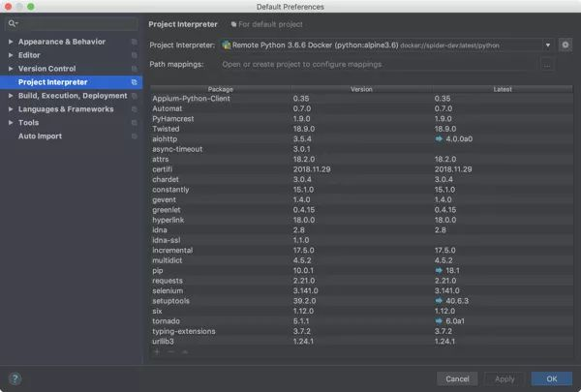Select the requests package row
This screenshot has width=581, height=392.
361,281
